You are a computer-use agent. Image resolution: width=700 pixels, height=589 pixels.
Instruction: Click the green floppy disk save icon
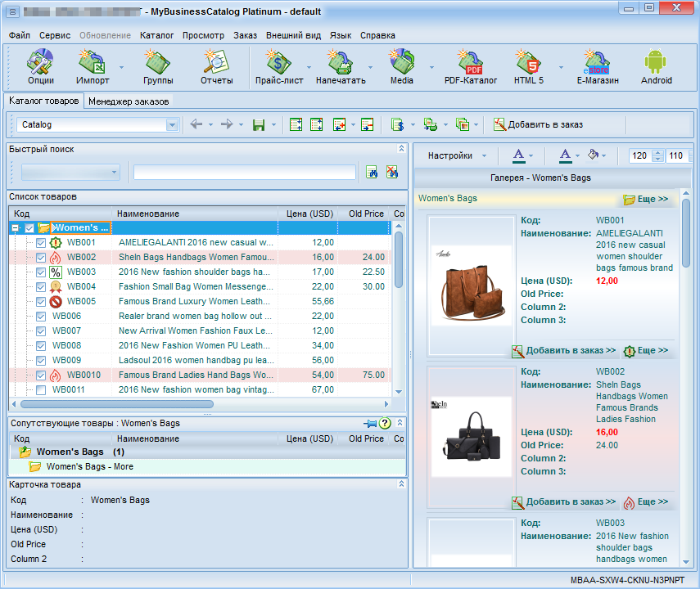(259, 125)
